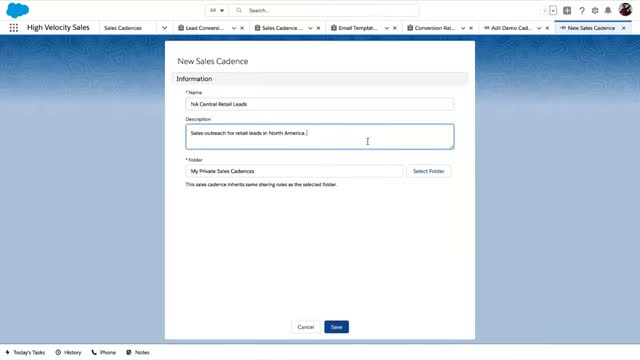Click the Lead Conversi... tab report icon
The width and height of the screenshot is (640, 360).
pos(181,28)
